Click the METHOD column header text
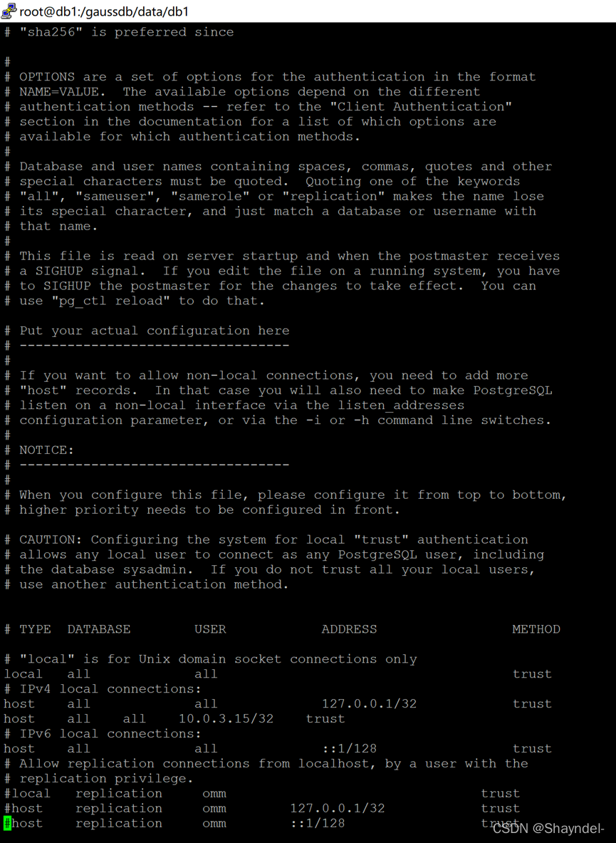Image resolution: width=616 pixels, height=843 pixels. [x=536, y=629]
